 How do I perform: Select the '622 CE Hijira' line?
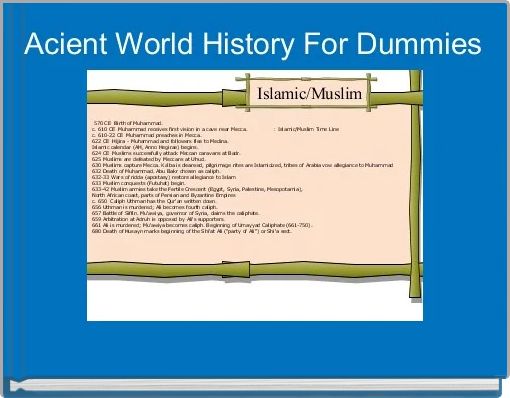click(160, 141)
